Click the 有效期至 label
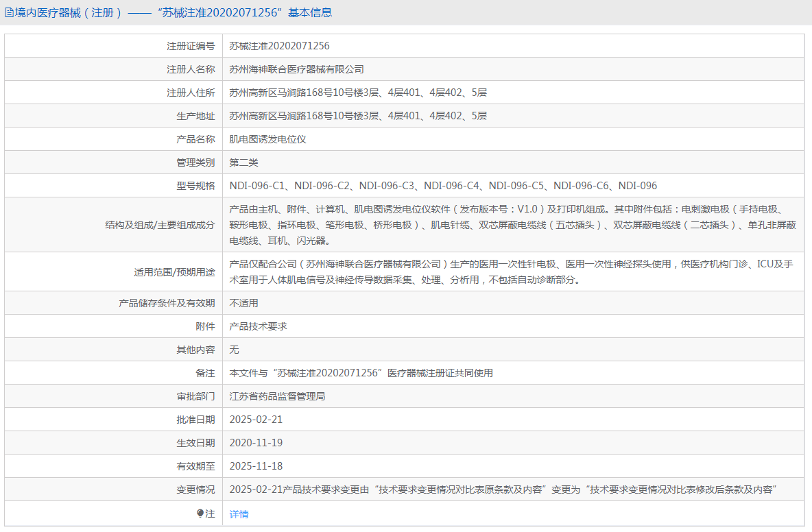Image resolution: width=812 pixels, height=532 pixels. click(x=195, y=466)
